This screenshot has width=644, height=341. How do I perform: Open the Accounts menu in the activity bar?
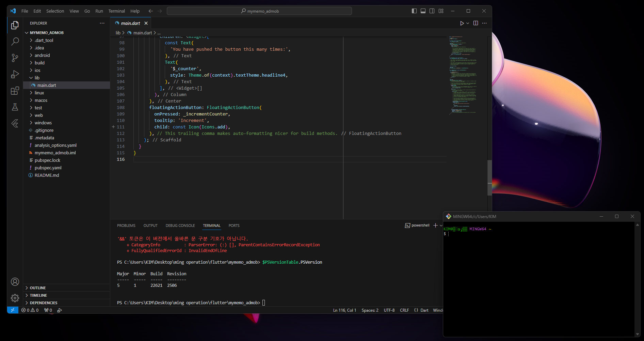(15, 282)
